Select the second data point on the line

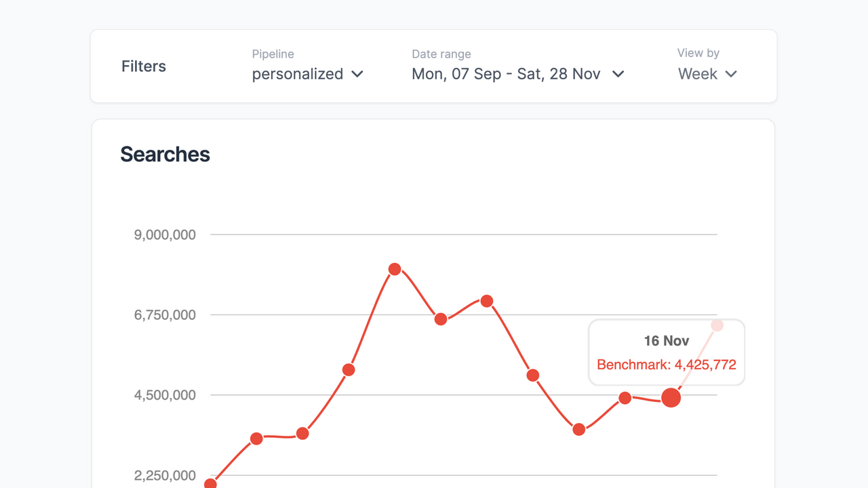[256, 439]
